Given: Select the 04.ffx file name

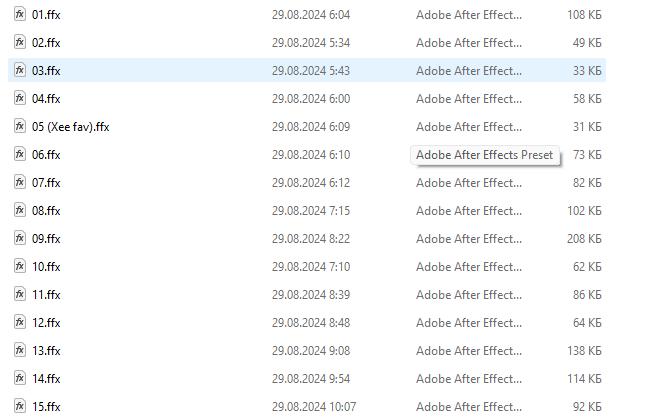Looking at the screenshot, I should [46, 99].
